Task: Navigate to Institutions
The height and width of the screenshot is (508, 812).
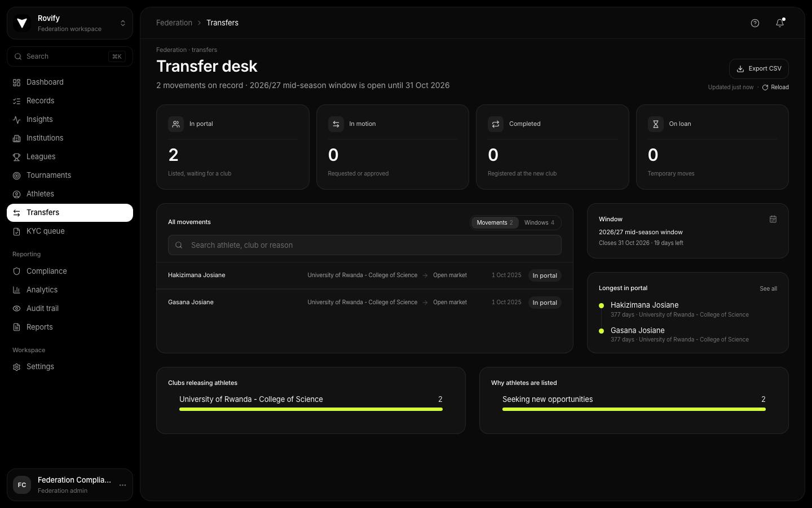Action: click(x=70, y=138)
